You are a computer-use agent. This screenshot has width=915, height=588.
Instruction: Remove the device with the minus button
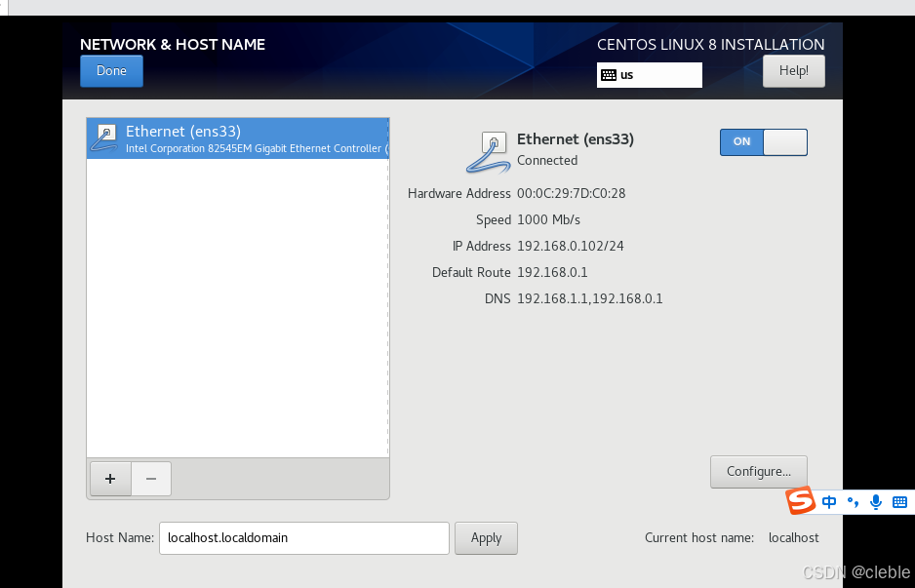tap(151, 479)
